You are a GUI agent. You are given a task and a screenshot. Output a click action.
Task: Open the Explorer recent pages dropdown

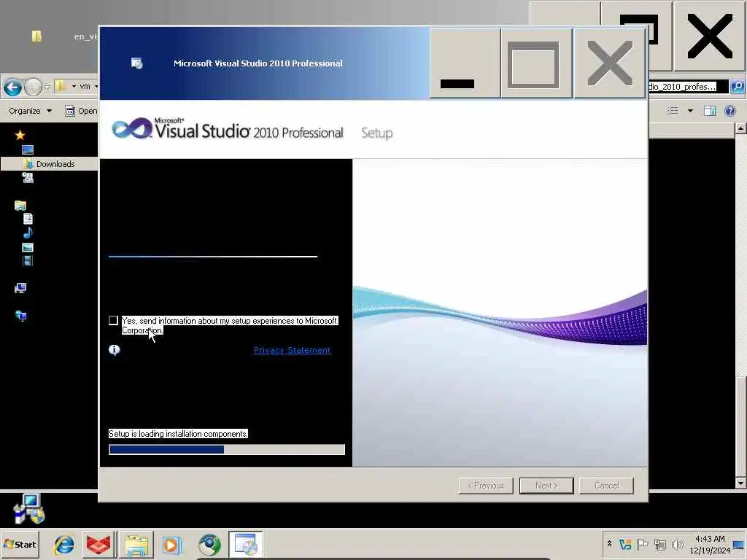tap(47, 87)
